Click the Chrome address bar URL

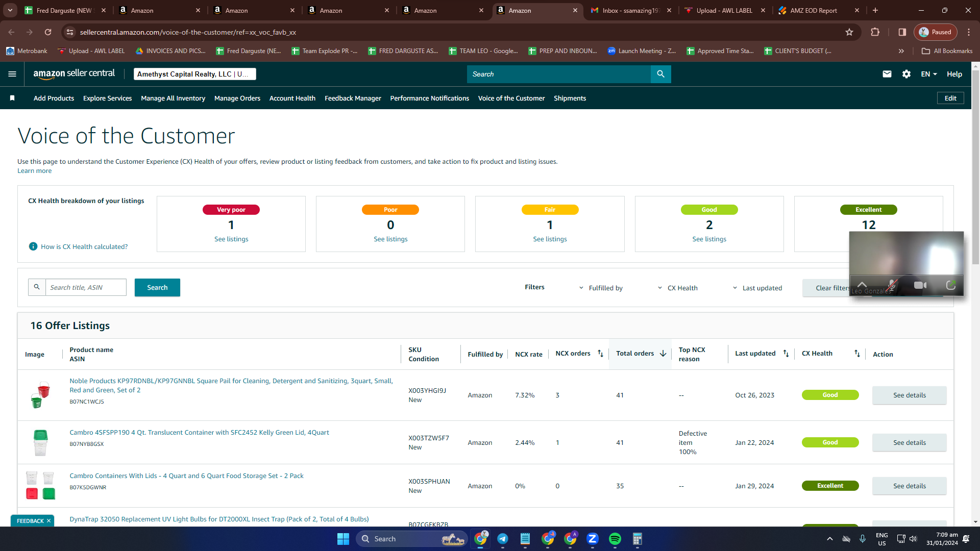(x=188, y=32)
